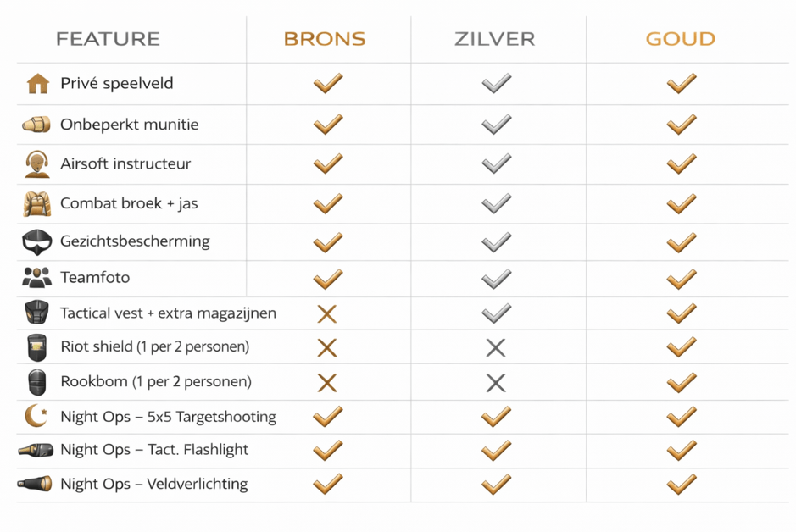This screenshot has width=796, height=532.
Task: Click the Rookbom smoke grenade icon
Action: pos(36,382)
